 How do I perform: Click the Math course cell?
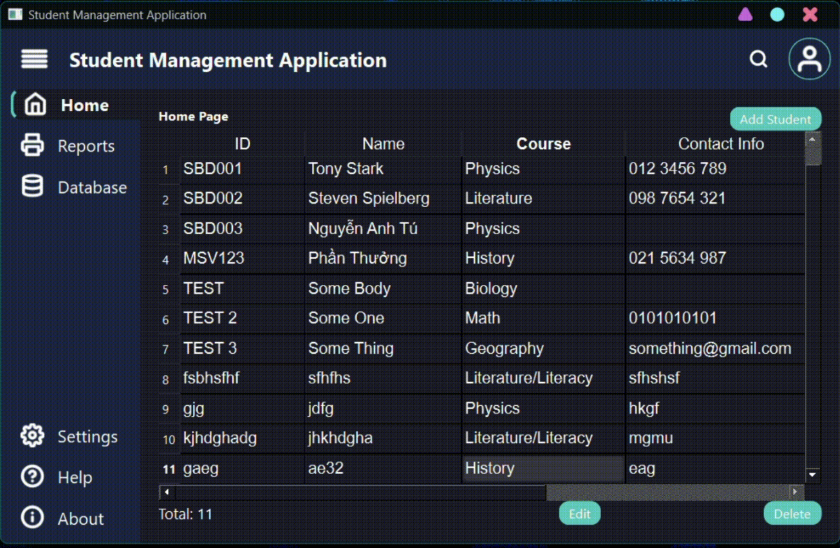pos(543,318)
